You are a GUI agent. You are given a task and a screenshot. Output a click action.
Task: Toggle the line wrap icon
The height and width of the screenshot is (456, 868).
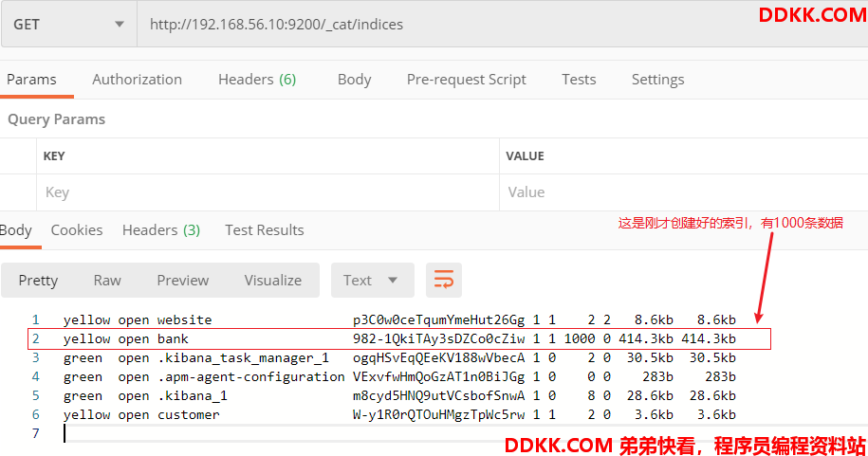point(443,280)
